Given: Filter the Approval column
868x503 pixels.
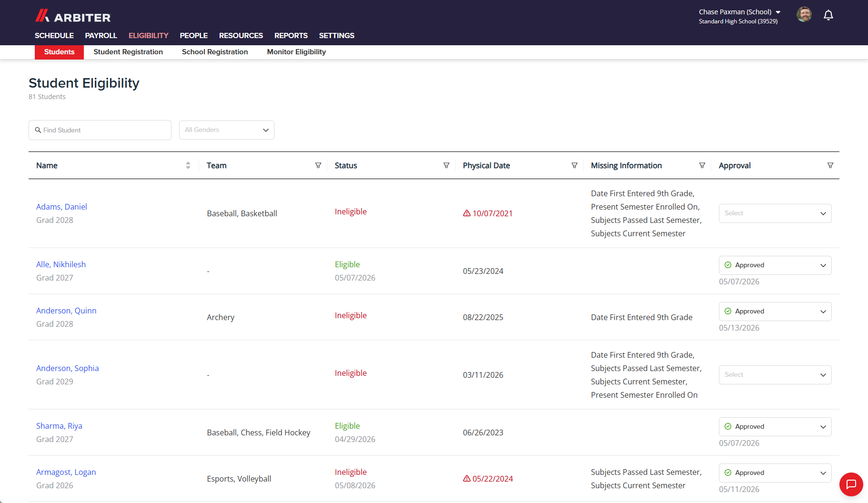Looking at the screenshot, I should 830,165.
